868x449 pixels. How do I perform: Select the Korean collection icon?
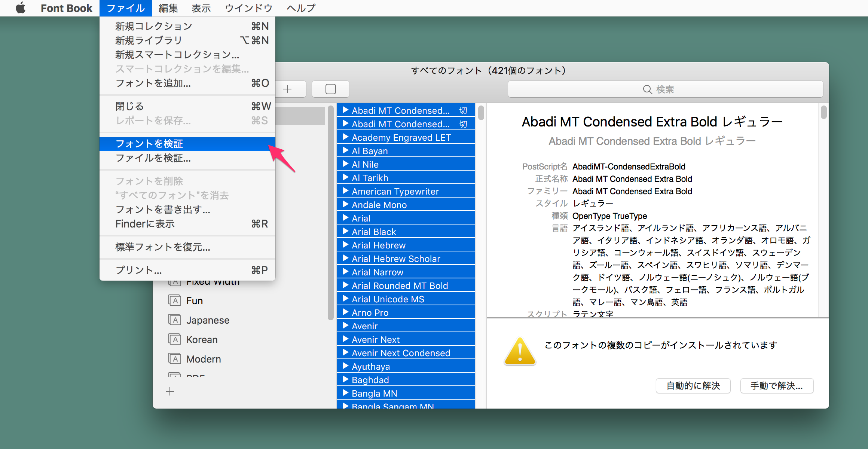(x=175, y=339)
